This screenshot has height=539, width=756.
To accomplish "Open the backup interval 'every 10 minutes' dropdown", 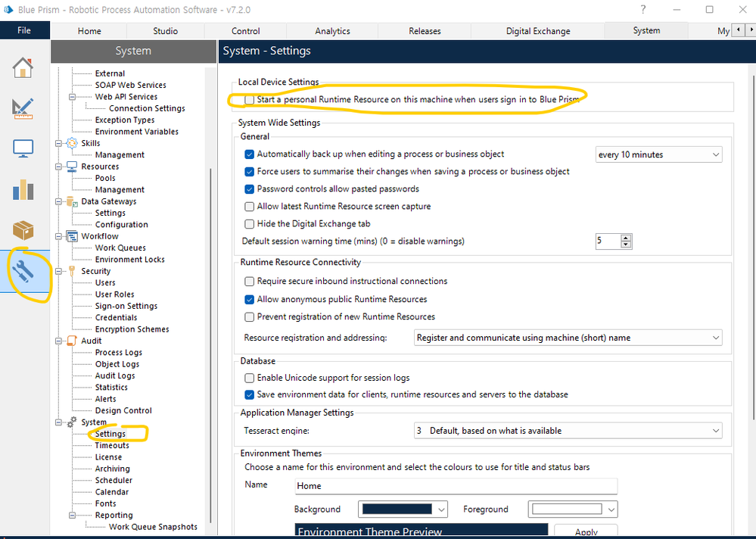I will tap(658, 154).
